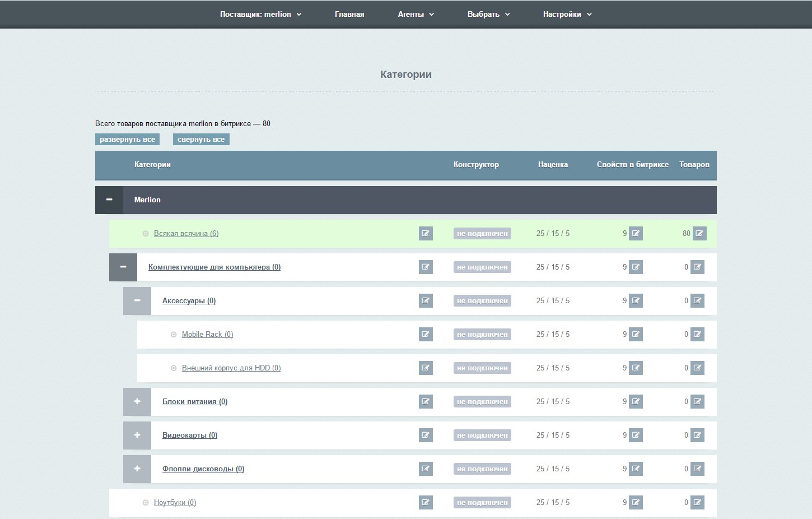Open the Внешний корпус для HDD link
This screenshot has height=519, width=812.
231,368
